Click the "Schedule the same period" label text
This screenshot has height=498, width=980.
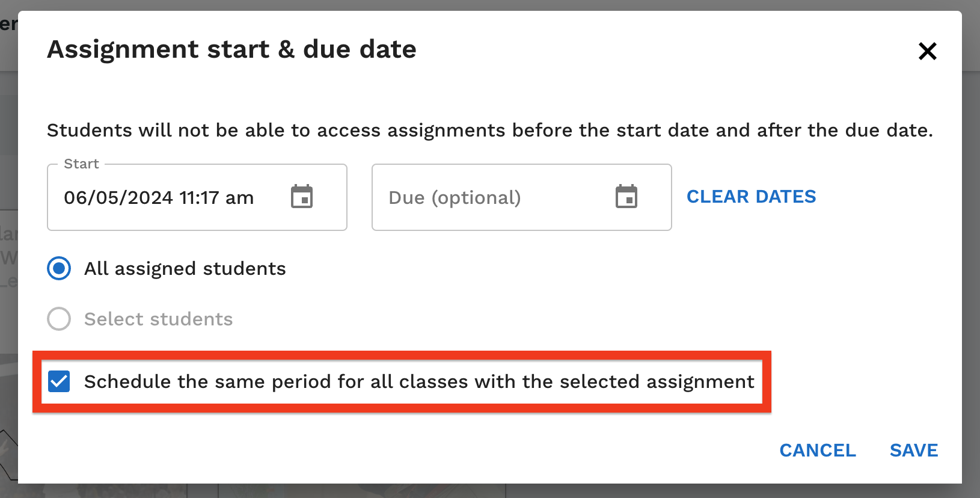[x=418, y=382]
